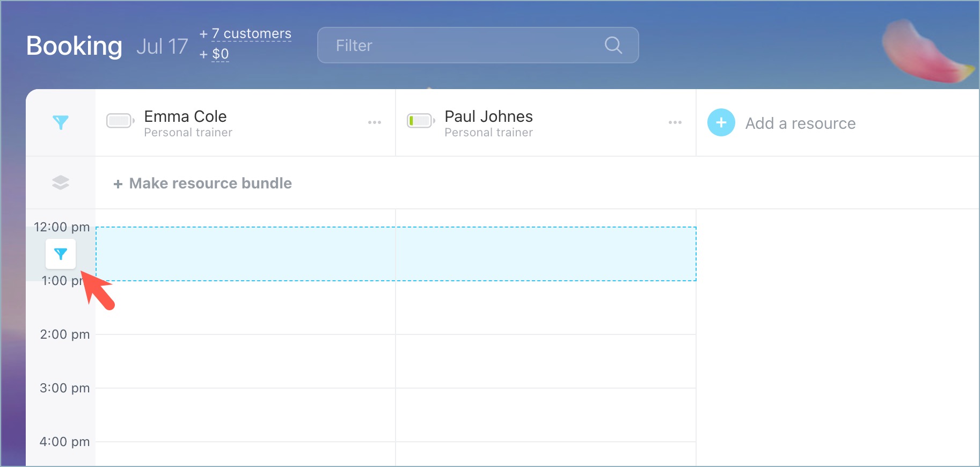Click the resource bundle layers icon
This screenshot has width=980, height=467.
(x=61, y=183)
